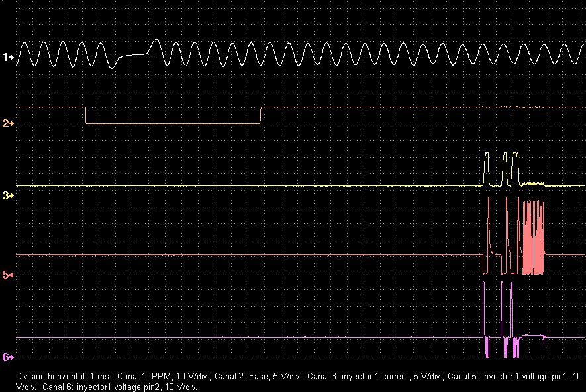Screen dimensions: 586x392
Task: Select the Channel 3 injector current marker
Action: [6, 195]
